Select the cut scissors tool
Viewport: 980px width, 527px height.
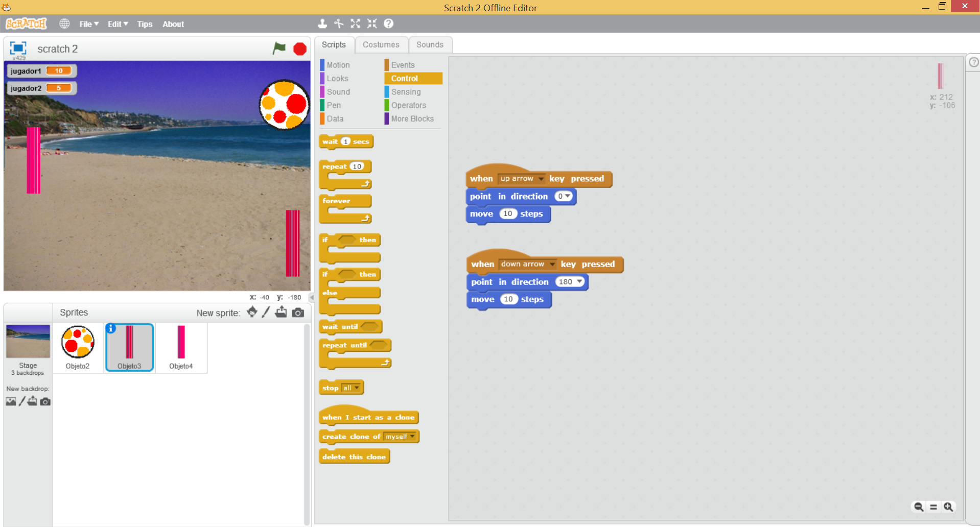tap(339, 23)
